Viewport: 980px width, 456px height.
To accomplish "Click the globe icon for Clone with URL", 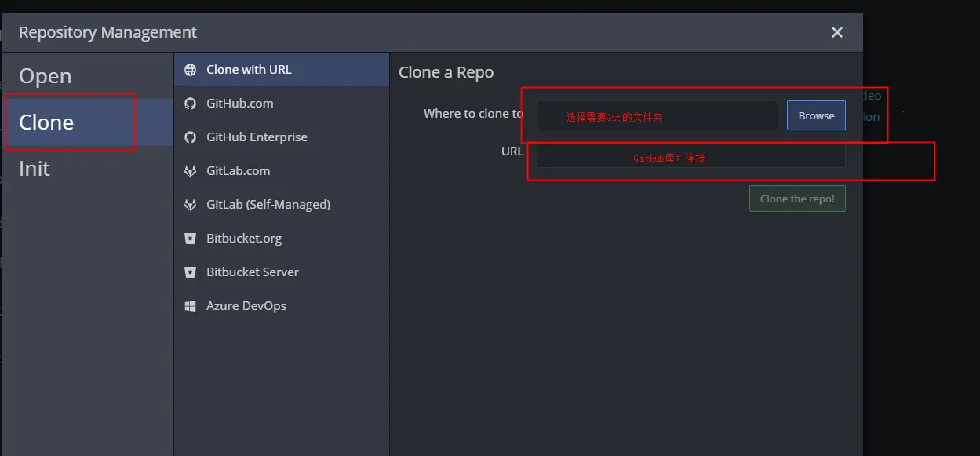I will click(x=190, y=70).
